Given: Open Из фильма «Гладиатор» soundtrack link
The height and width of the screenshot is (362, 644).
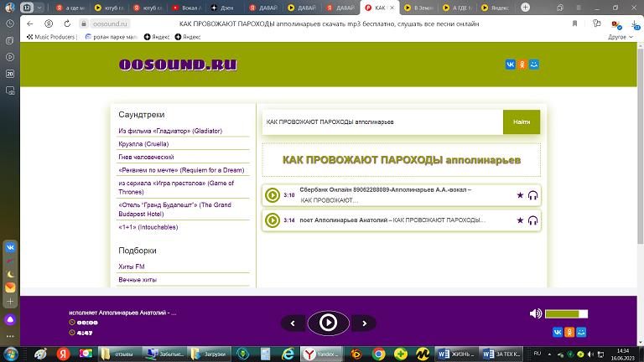Looking at the screenshot, I should [x=170, y=131].
